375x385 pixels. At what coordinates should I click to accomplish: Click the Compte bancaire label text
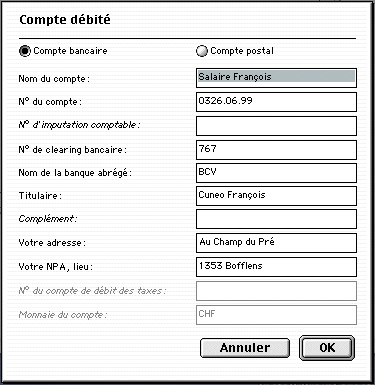(70, 51)
